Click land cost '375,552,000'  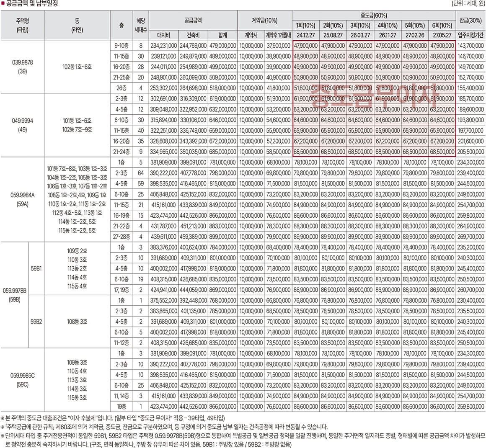(163, 300)
